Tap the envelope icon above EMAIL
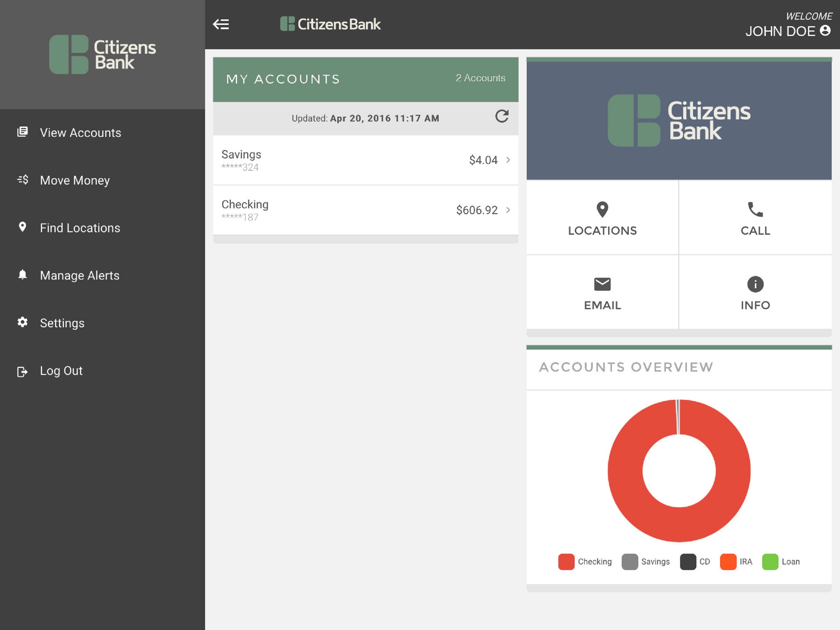 coord(602,284)
